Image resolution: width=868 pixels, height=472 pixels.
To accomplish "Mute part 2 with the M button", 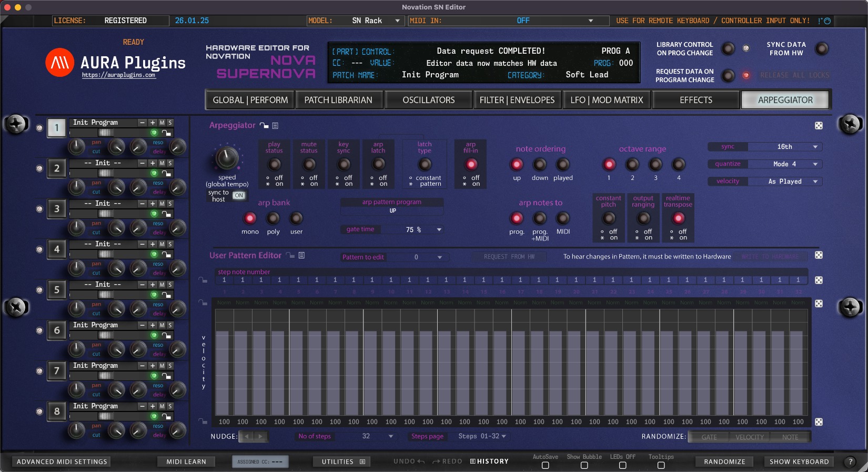I will [x=162, y=163].
